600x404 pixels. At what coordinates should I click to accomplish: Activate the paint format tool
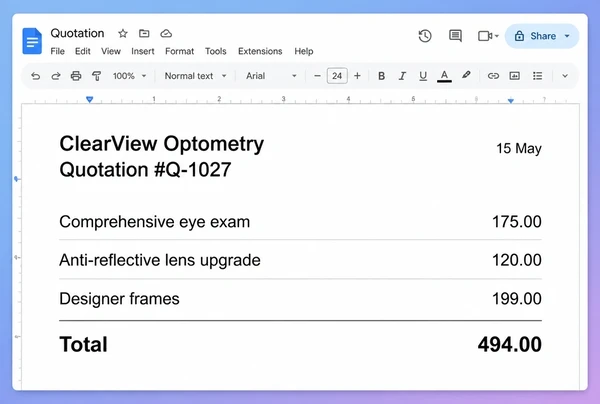pos(96,76)
